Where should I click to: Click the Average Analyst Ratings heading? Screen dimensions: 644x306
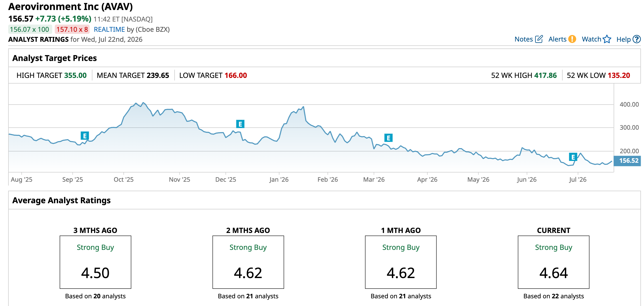[x=61, y=200]
